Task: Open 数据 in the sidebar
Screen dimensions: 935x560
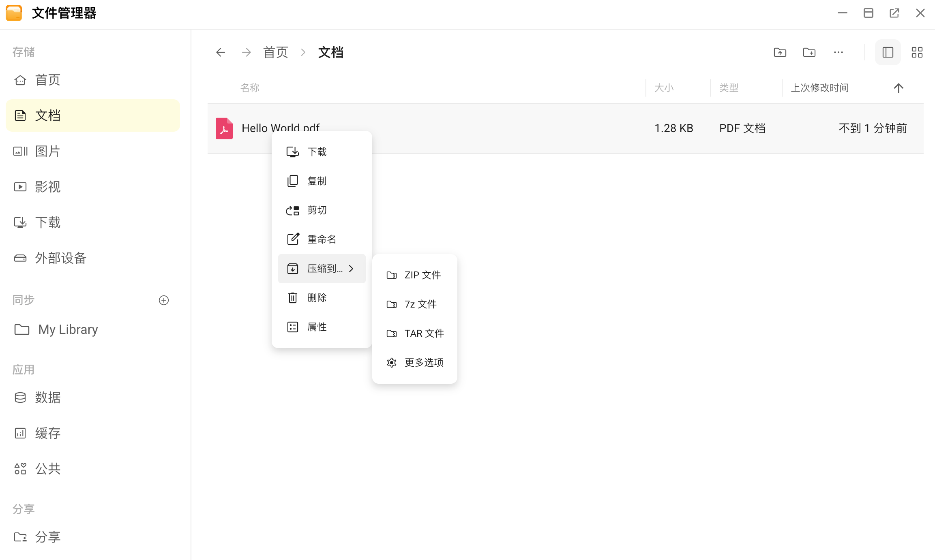Action: [x=93, y=398]
